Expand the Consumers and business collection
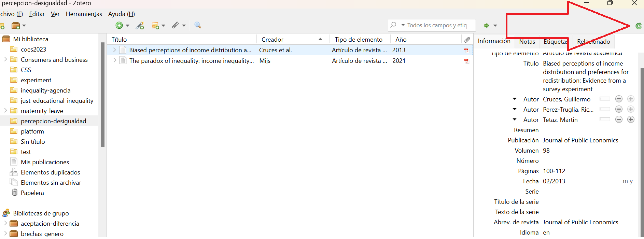 (5, 59)
